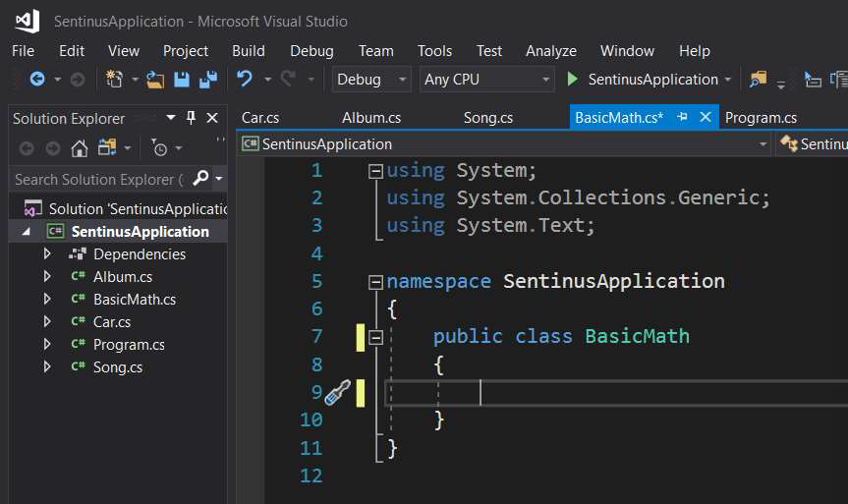Image resolution: width=848 pixels, height=504 pixels.
Task: Switch to the Program.cs tab
Action: click(761, 118)
